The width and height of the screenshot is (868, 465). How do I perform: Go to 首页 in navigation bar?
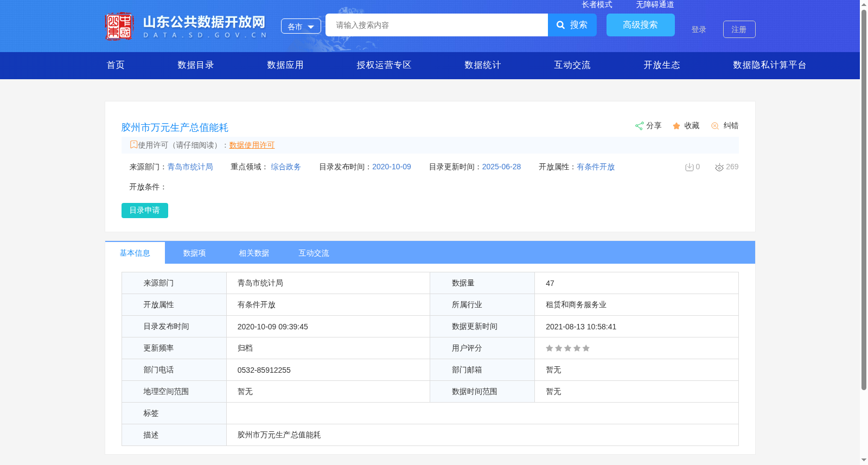pos(116,65)
